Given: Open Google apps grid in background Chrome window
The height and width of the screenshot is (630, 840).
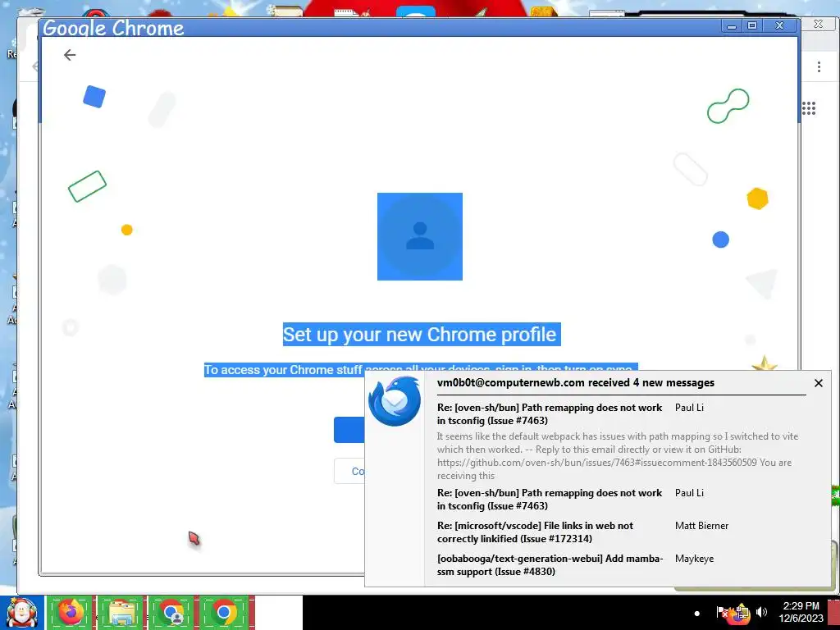Looking at the screenshot, I should [809, 108].
